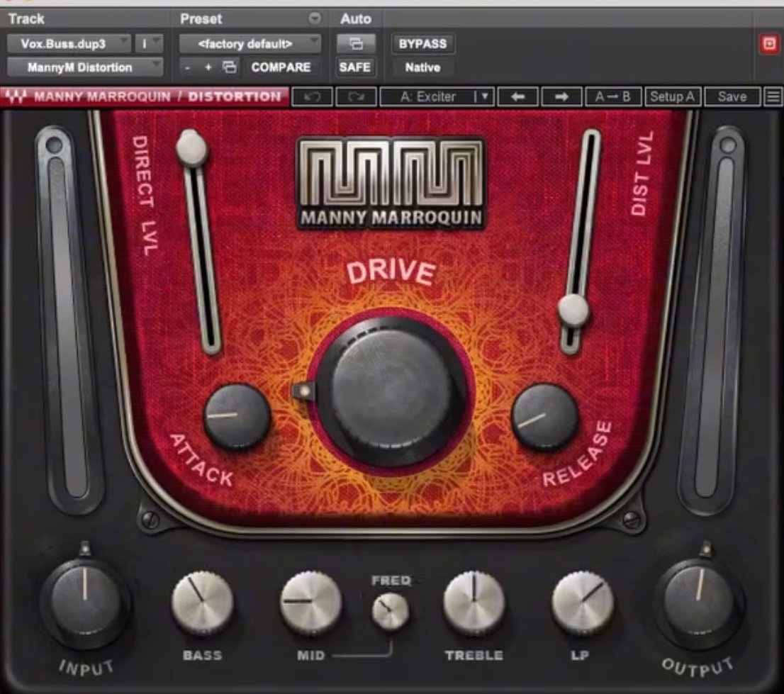The height and width of the screenshot is (694, 784).
Task: Click the Setup A toggle
Action: (x=673, y=96)
